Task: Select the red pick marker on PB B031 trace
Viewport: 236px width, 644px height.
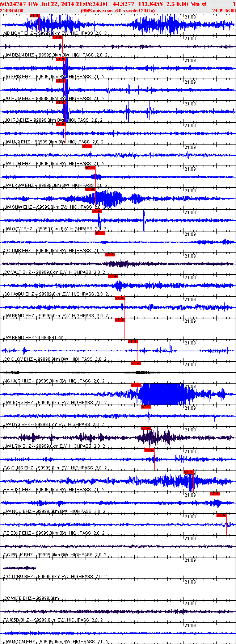Action: tap(189, 472)
